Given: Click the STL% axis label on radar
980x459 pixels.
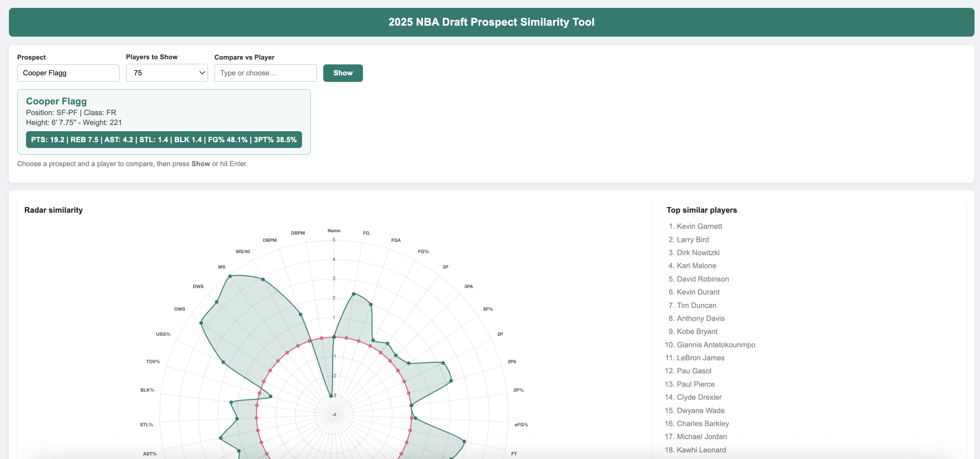Looking at the screenshot, I should click(x=147, y=425).
